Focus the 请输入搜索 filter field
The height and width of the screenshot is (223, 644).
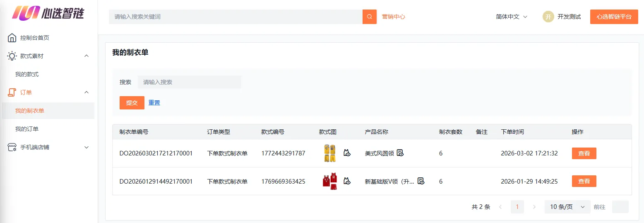(189, 82)
